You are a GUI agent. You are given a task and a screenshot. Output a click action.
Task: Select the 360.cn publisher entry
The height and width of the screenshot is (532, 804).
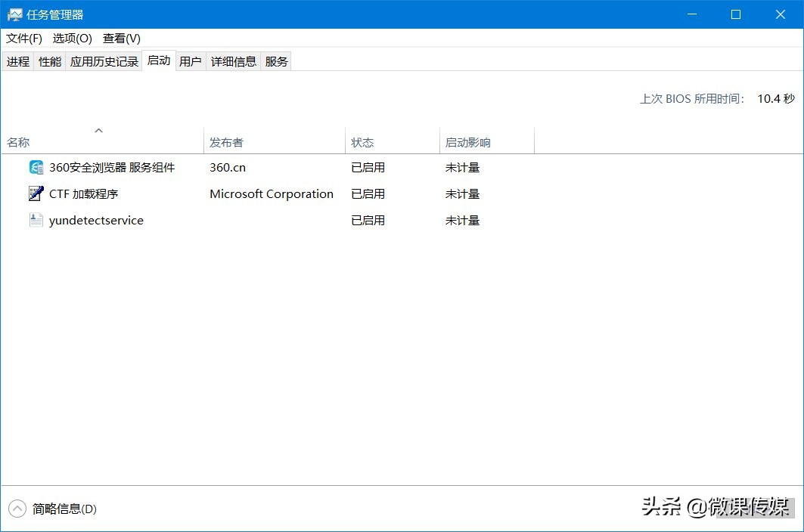[x=228, y=167]
